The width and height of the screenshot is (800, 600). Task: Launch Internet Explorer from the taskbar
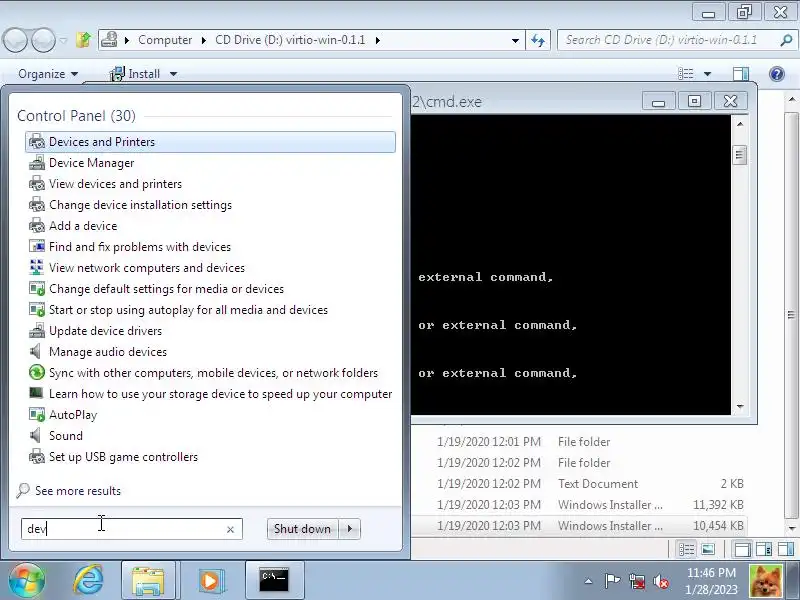click(88, 580)
